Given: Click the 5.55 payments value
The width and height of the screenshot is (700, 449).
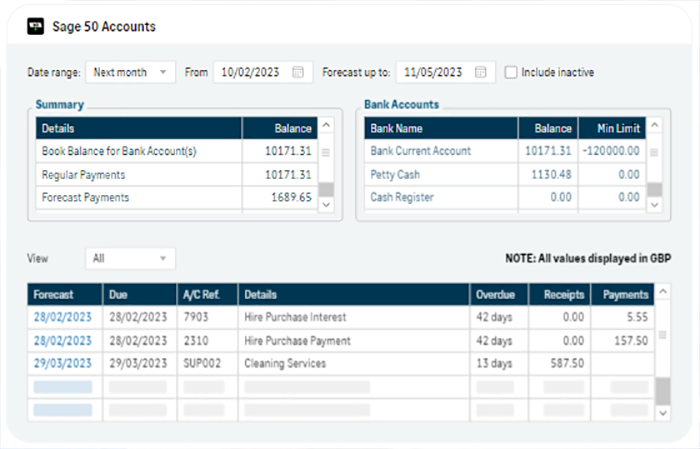Looking at the screenshot, I should coord(637,317).
